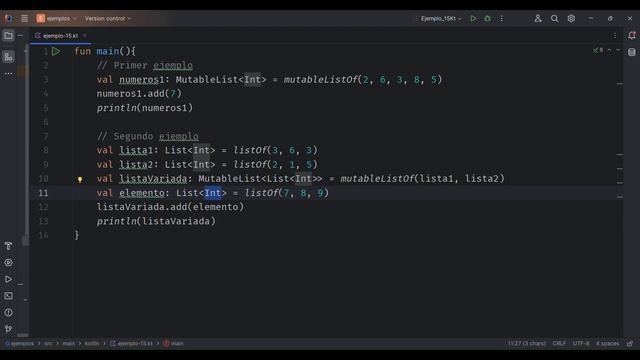
Task: Go to next highlighted problem arrow
Action: pyautogui.click(x=618, y=50)
